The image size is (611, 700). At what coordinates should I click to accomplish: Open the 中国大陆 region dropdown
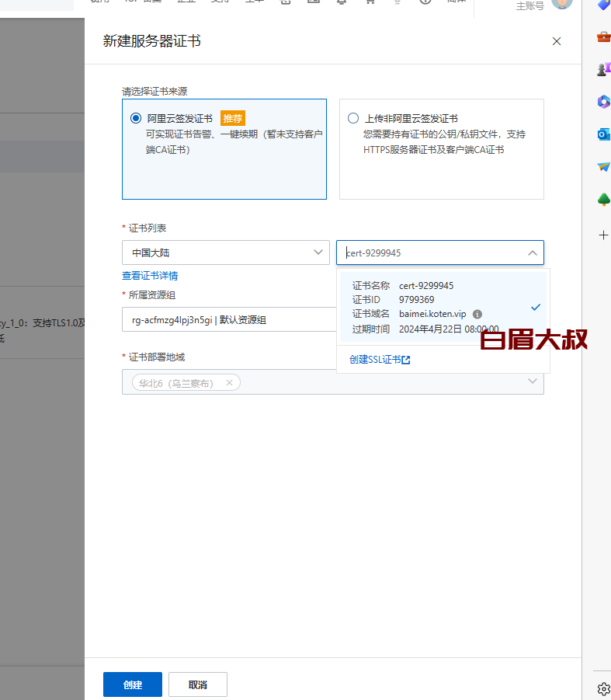pyautogui.click(x=226, y=252)
